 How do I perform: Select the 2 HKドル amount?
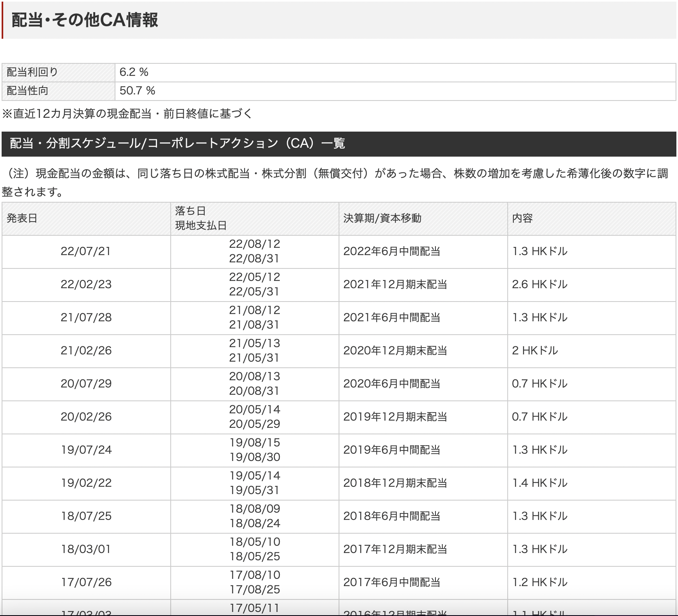535,351
